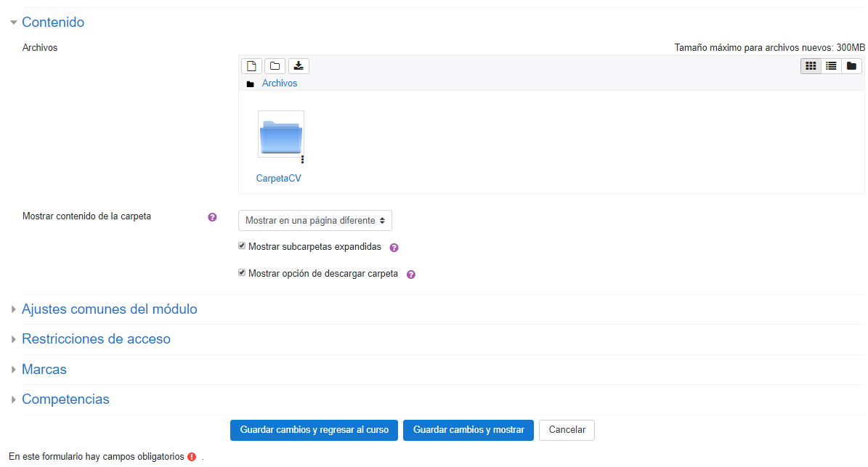Open the CarpetaCV folder thumbnail
This screenshot has height=467, width=868.
point(280,134)
